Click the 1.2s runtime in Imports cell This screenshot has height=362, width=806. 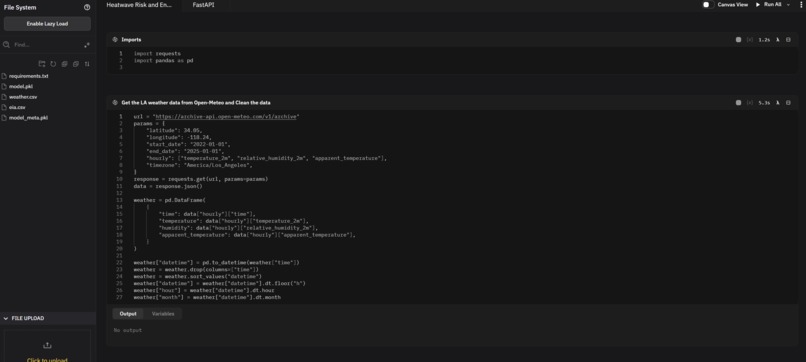tap(764, 40)
